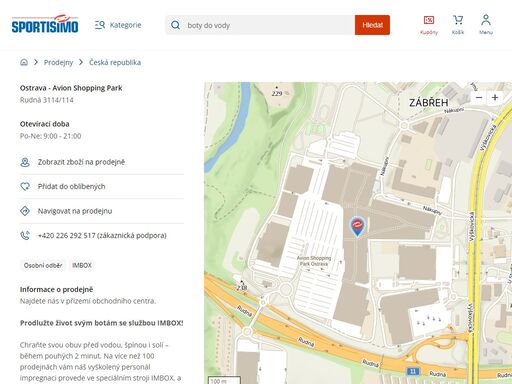Screen dimensions: 512x384
Task: Select the Osobní odběr tag
Action: point(43,265)
